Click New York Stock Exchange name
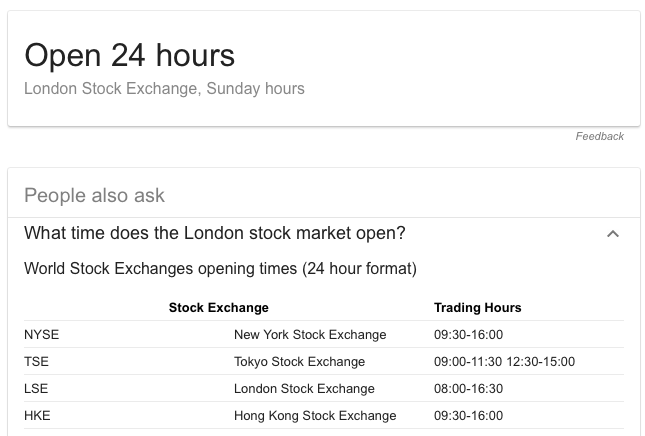Image resolution: width=645 pixels, height=436 pixels. coord(310,334)
